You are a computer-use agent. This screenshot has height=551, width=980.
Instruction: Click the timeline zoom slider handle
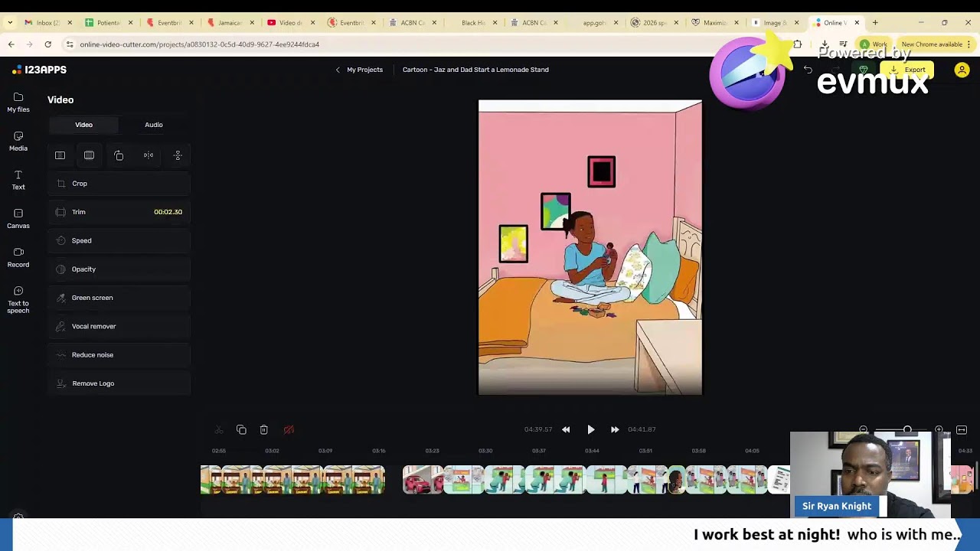pyautogui.click(x=907, y=430)
